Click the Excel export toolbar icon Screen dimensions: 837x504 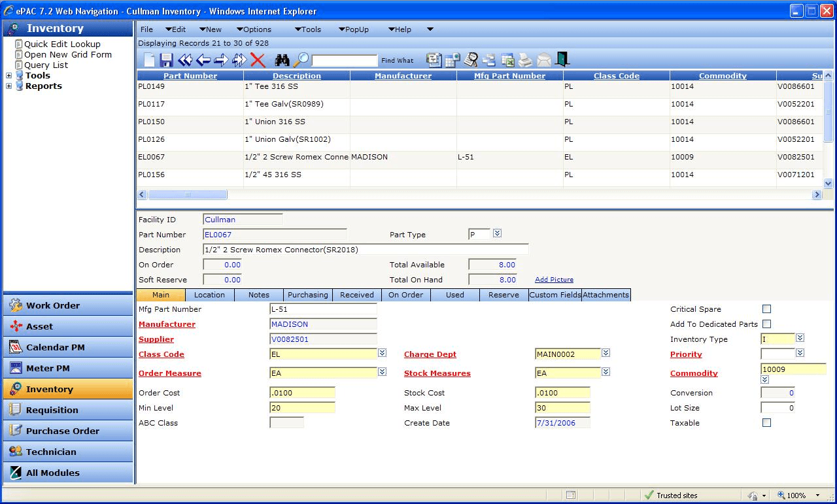click(x=507, y=60)
